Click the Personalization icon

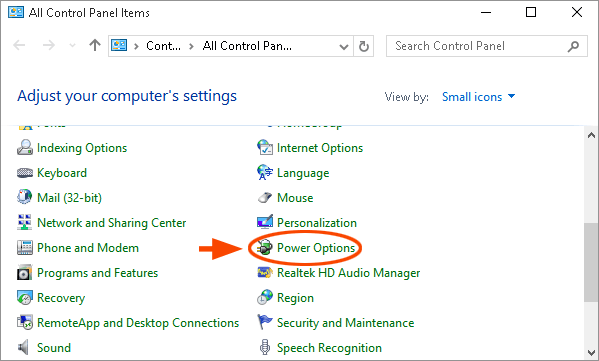(x=265, y=222)
